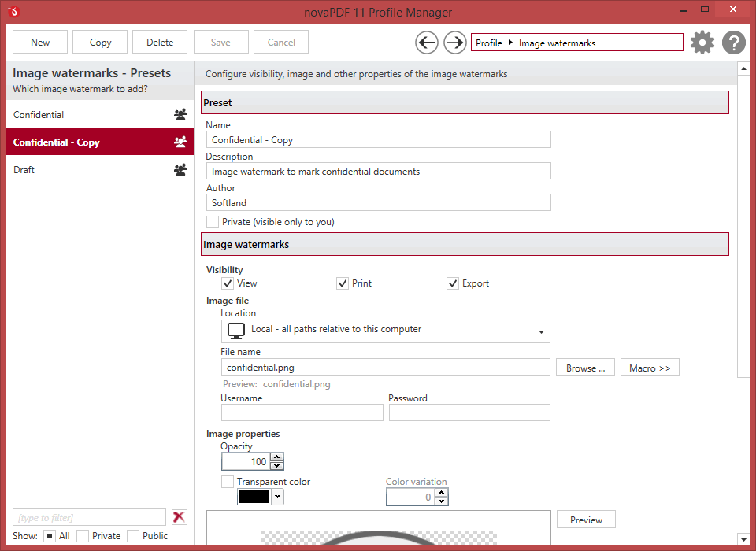This screenshot has height=551, width=756.
Task: Expand the transparent color picker arrow
Action: (x=278, y=497)
